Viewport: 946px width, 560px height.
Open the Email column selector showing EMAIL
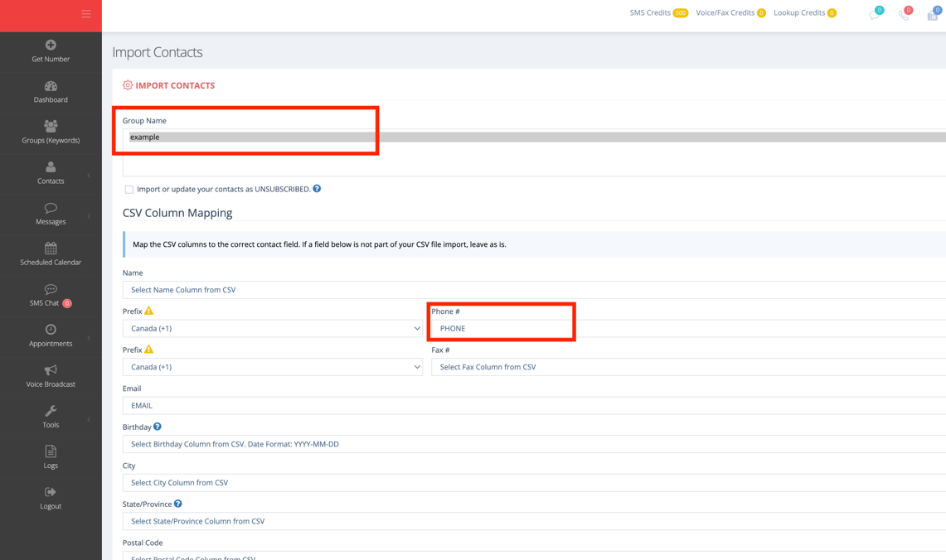point(534,406)
